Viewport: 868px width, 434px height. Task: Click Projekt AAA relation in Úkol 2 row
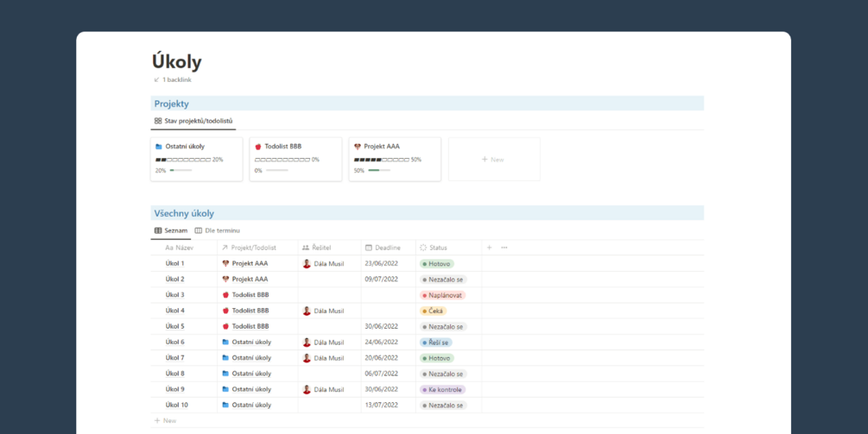tap(244, 280)
